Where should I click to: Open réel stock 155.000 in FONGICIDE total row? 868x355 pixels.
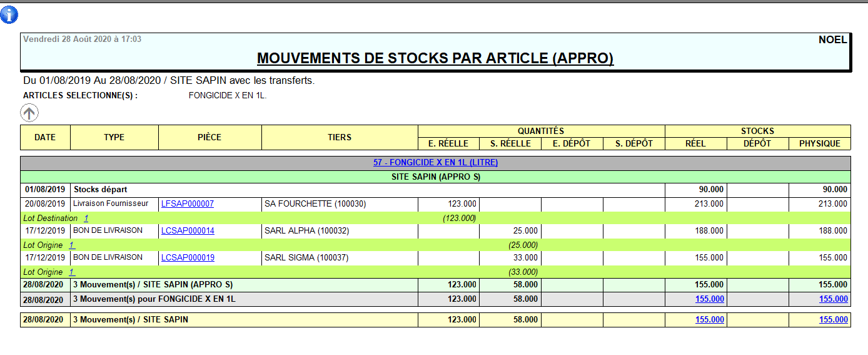(709, 299)
